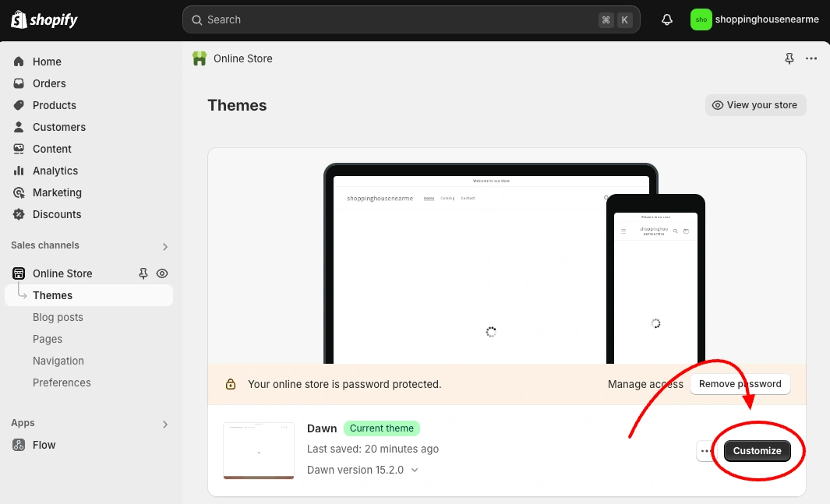The image size is (830, 504).
Task: Click View your store button
Action: point(755,105)
